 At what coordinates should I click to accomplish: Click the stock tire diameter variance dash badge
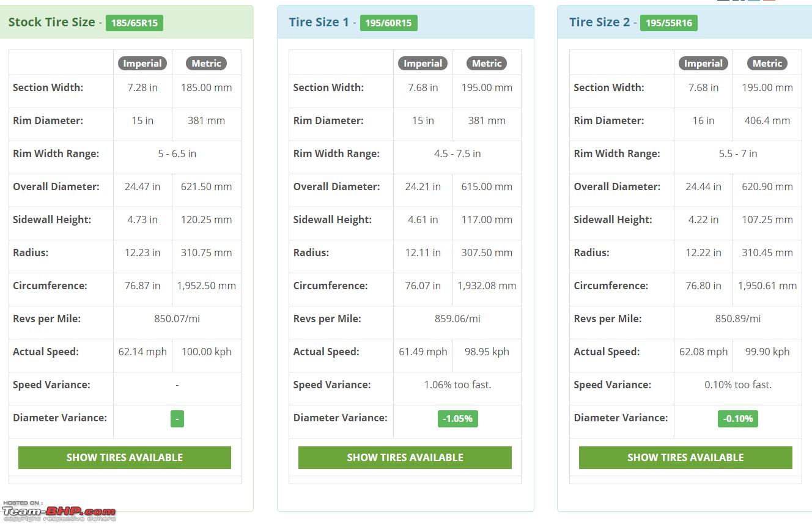[x=177, y=419]
